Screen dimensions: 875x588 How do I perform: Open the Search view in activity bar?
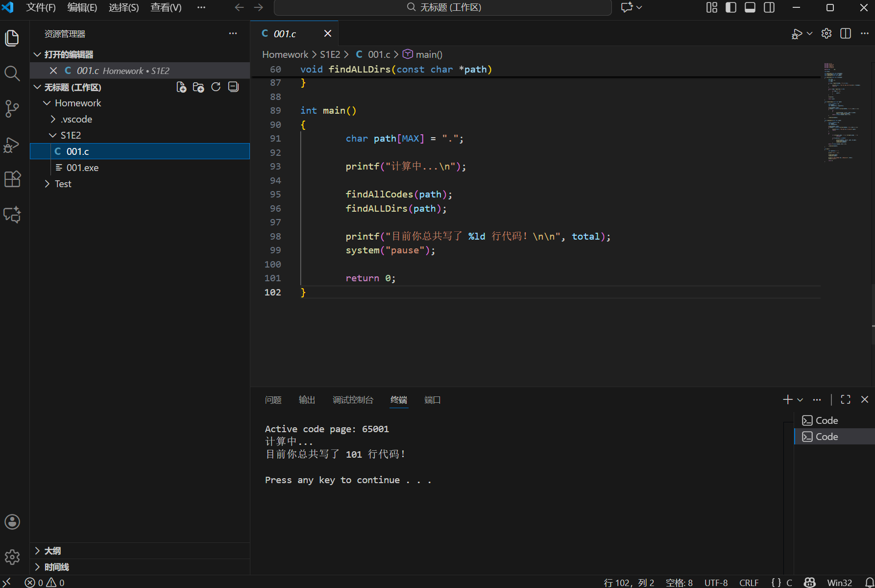point(12,73)
